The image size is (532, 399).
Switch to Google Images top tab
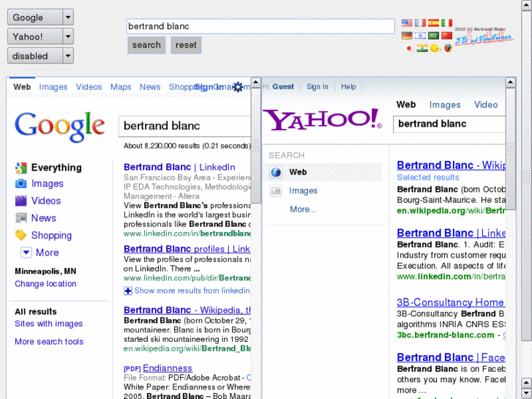[x=53, y=87]
